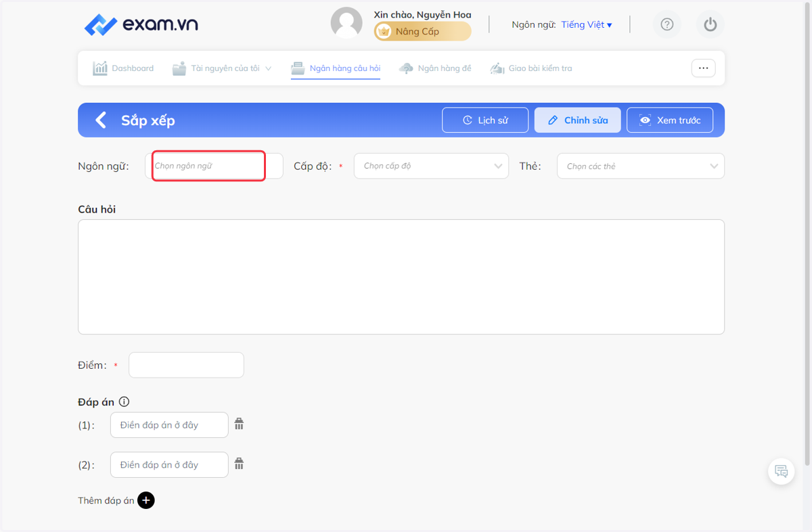Open the more options ellipsis button
This screenshot has width=812, height=532.
click(x=703, y=68)
